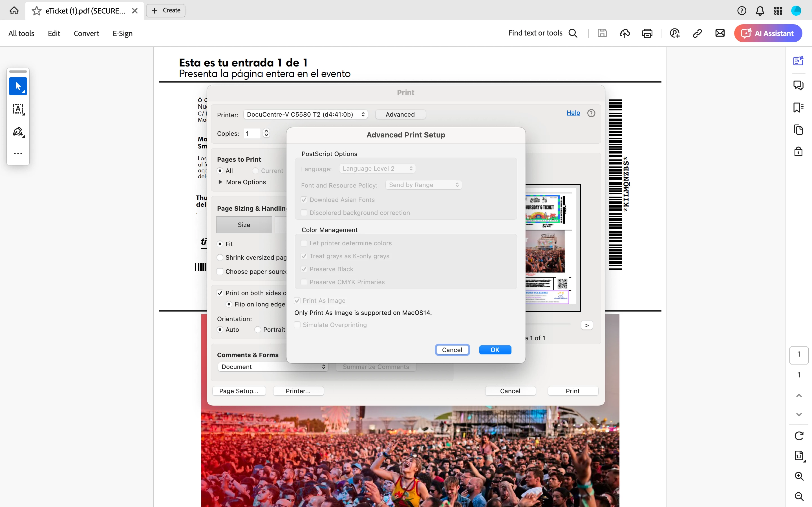
Task: Click the rotate page icon
Action: (x=799, y=435)
